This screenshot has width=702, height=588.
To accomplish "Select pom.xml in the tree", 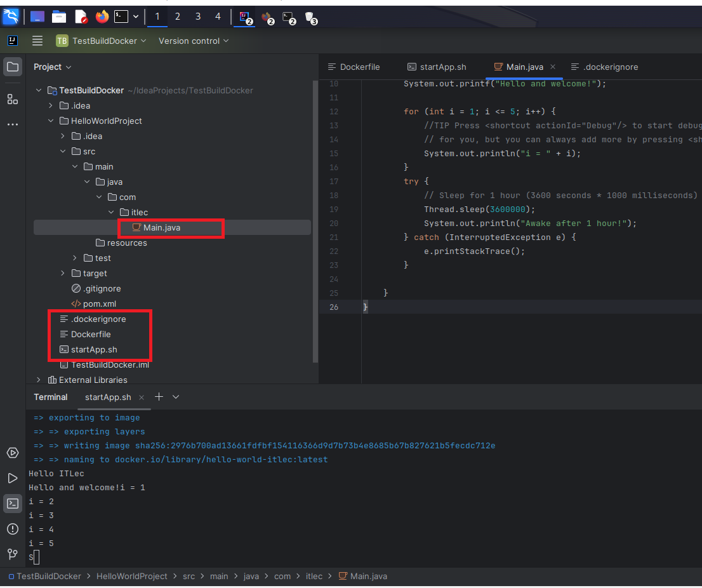I will 94,304.
